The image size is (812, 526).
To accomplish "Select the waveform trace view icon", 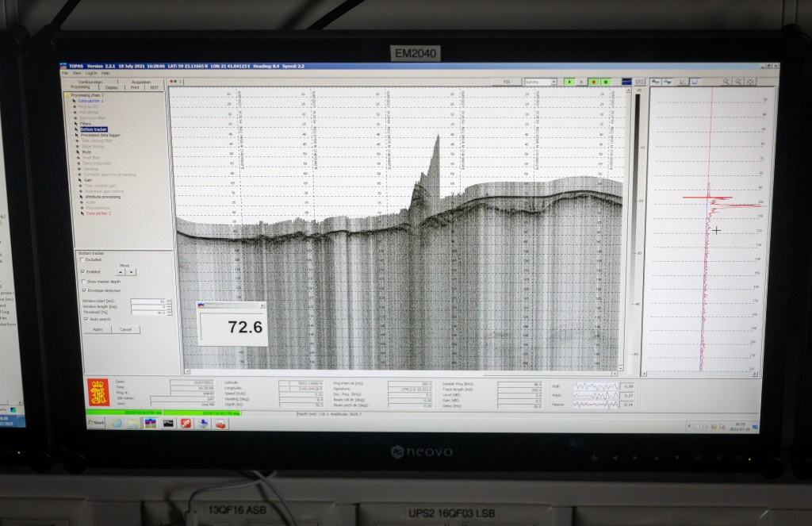I will [x=656, y=82].
